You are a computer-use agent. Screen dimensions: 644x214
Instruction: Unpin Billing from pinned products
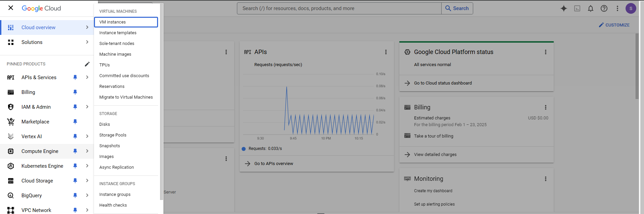click(75, 92)
